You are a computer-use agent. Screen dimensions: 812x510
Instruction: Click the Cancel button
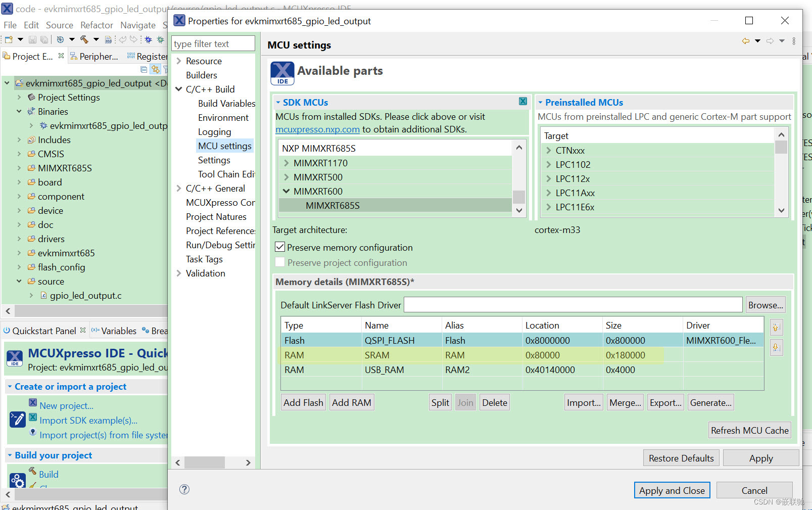click(x=754, y=490)
